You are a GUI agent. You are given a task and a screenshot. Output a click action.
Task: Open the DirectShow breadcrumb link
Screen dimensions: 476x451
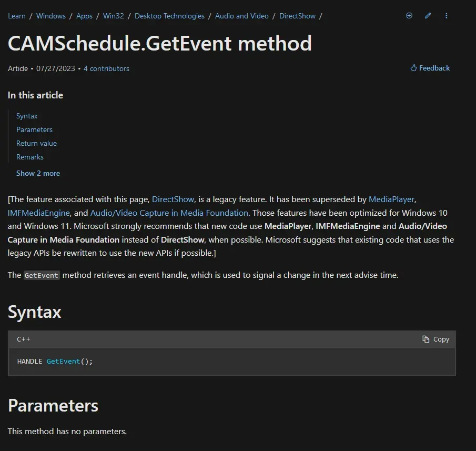tap(297, 16)
